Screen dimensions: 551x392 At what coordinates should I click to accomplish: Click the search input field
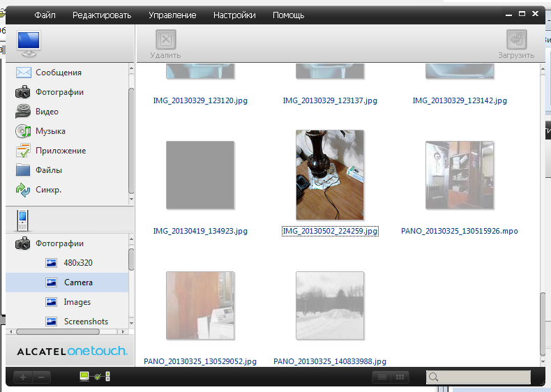pos(478,377)
